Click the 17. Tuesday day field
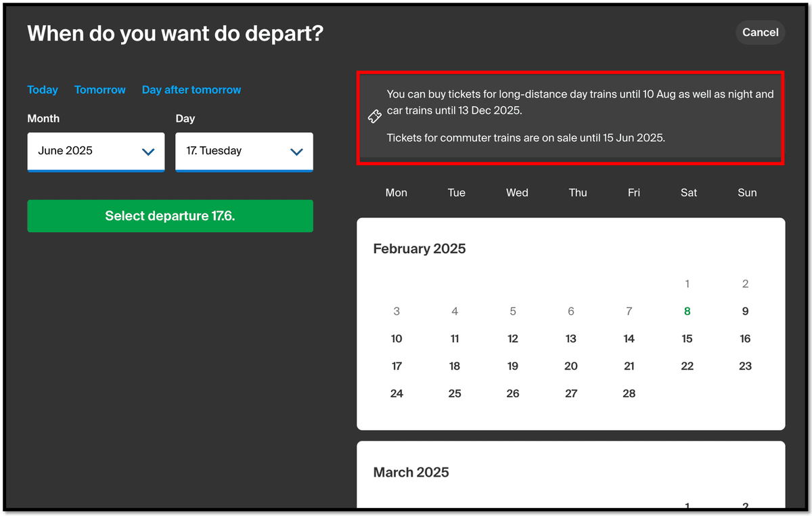Screen dimensions: 812x516 pos(244,152)
